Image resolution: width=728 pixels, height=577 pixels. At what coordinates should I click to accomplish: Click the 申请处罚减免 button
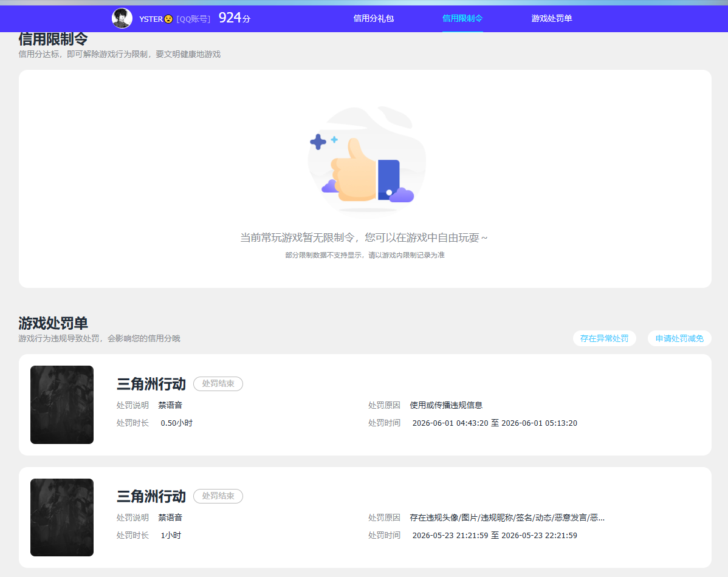(679, 338)
